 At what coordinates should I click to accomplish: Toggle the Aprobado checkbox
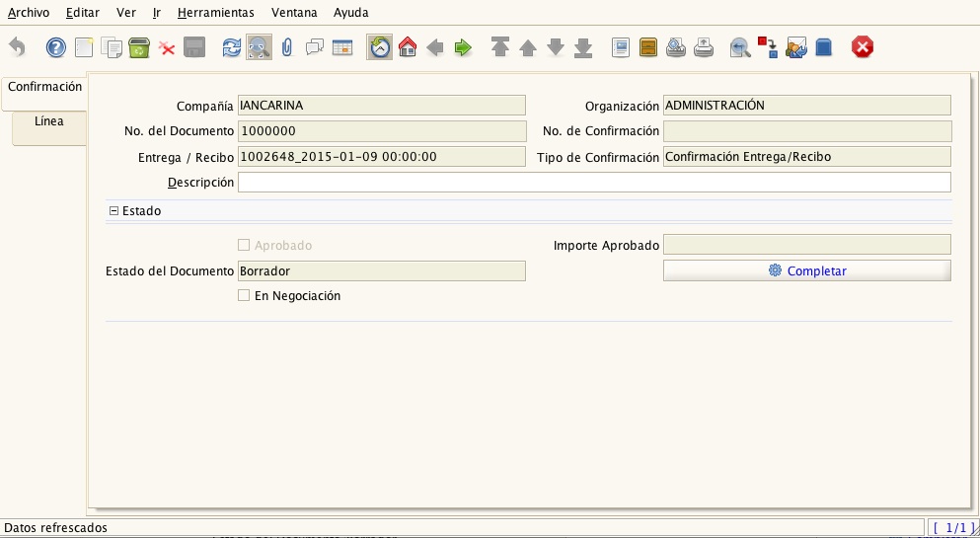[x=244, y=245]
